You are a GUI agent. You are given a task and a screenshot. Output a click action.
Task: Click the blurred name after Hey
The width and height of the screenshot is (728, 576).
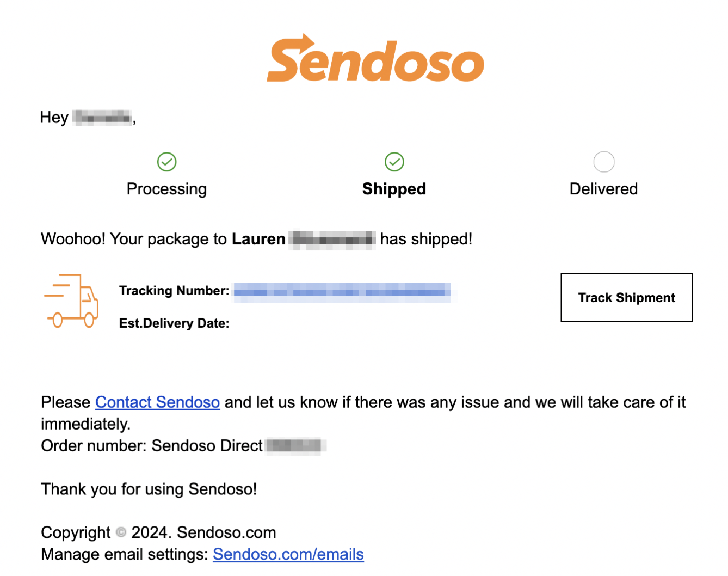point(103,118)
